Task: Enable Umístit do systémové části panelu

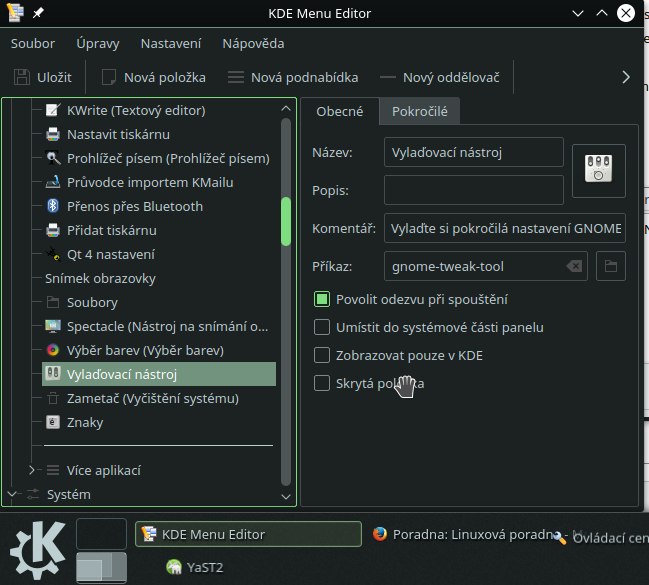Action: (322, 327)
